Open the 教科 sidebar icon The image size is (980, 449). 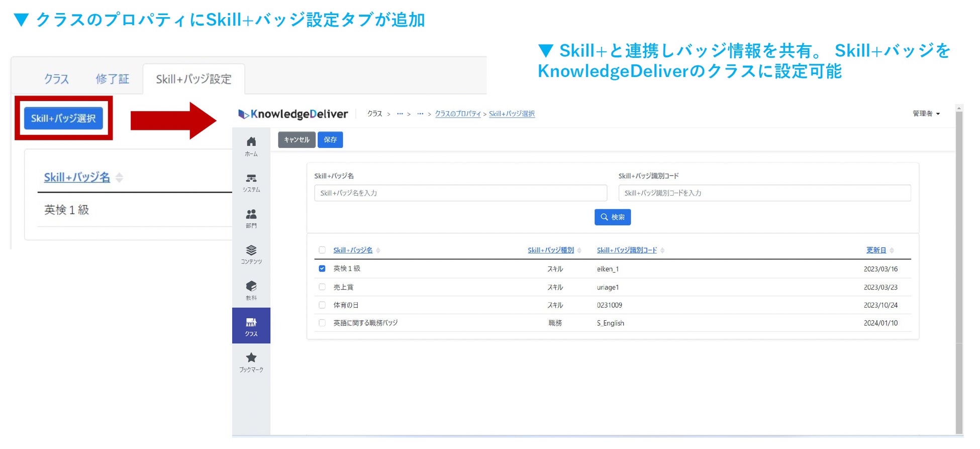pos(251,290)
